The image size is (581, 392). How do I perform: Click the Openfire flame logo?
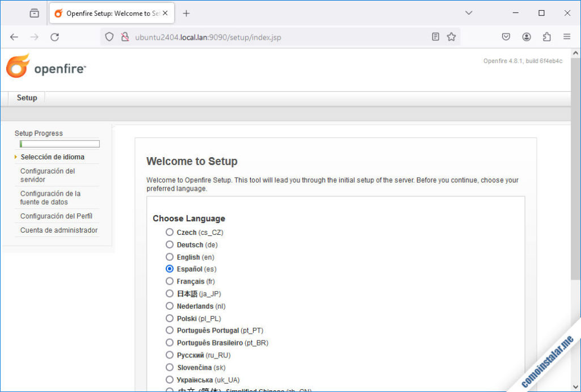(x=17, y=66)
